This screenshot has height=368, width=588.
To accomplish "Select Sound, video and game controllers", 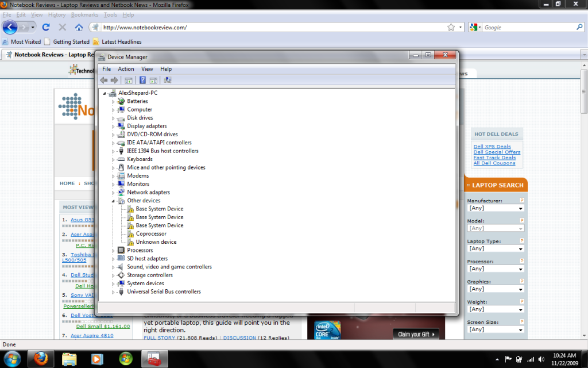I will [169, 267].
